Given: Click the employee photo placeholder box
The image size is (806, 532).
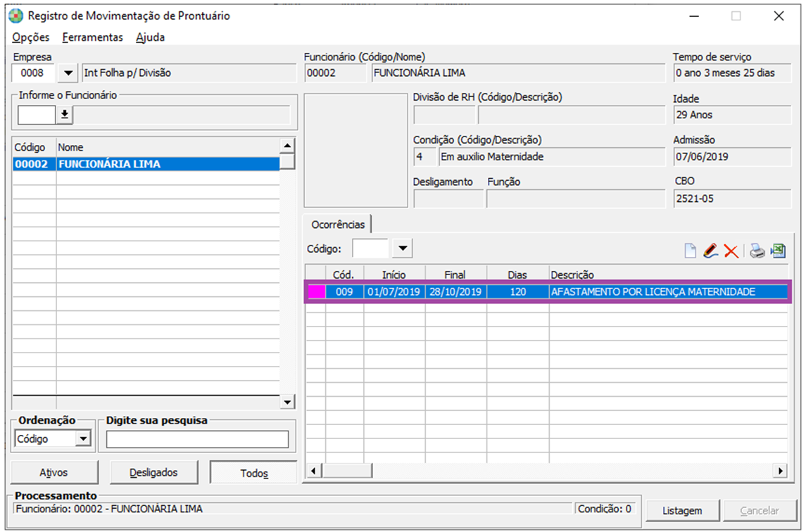Looking at the screenshot, I should coord(355,150).
